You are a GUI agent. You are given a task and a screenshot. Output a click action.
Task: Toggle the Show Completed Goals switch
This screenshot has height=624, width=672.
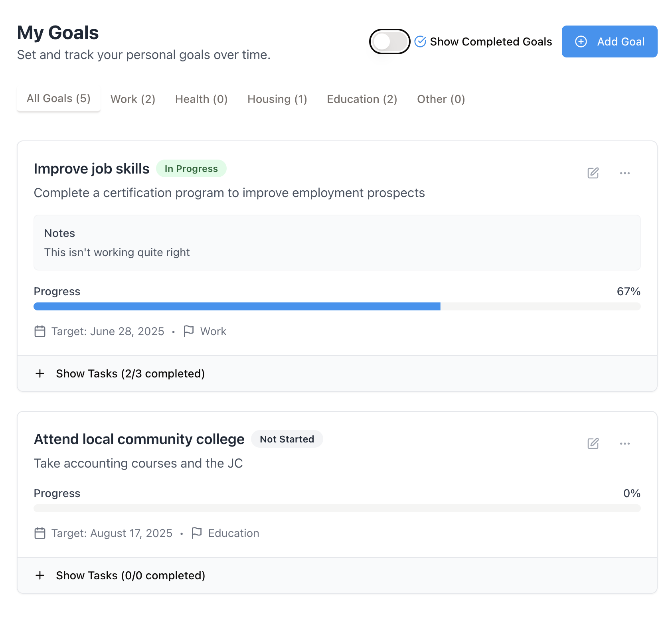(x=389, y=41)
